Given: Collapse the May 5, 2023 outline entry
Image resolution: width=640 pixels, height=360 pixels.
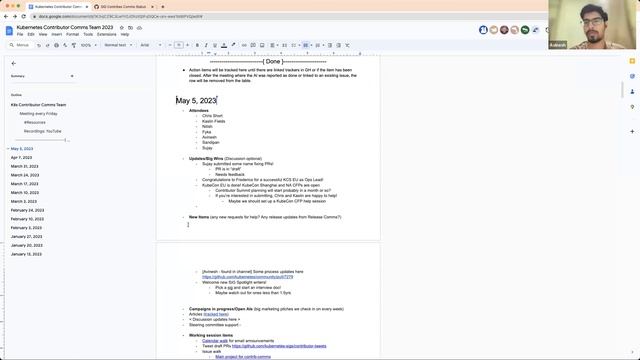Looking at the screenshot, I should coord(8,149).
